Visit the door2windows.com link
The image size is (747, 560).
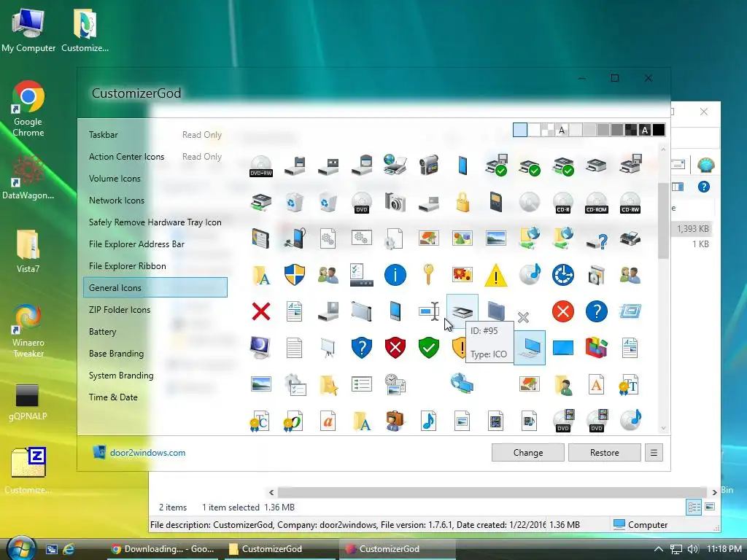click(147, 453)
